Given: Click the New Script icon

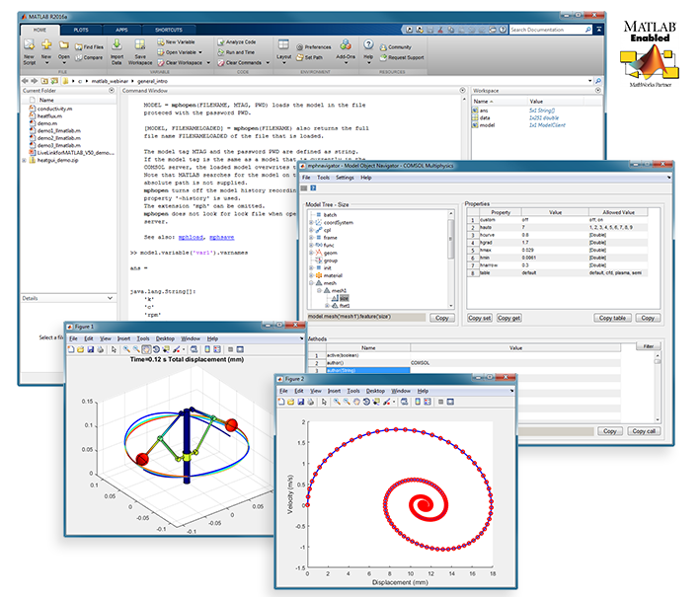Looking at the screenshot, I should 30,45.
